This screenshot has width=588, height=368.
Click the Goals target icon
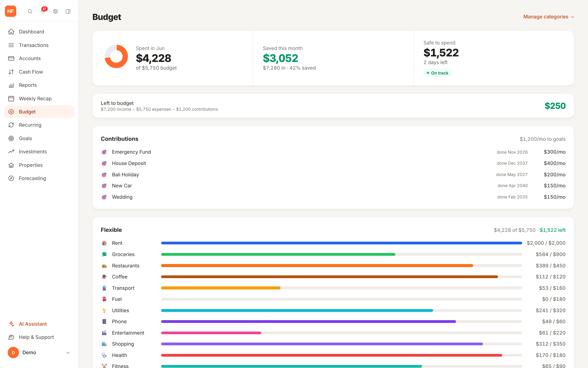pyautogui.click(x=11, y=138)
